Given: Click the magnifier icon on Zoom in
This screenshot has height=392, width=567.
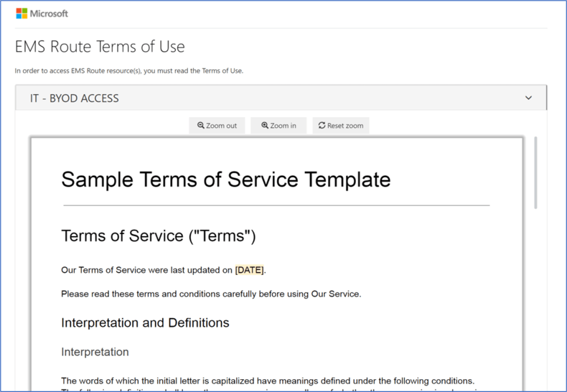Looking at the screenshot, I should [265, 126].
